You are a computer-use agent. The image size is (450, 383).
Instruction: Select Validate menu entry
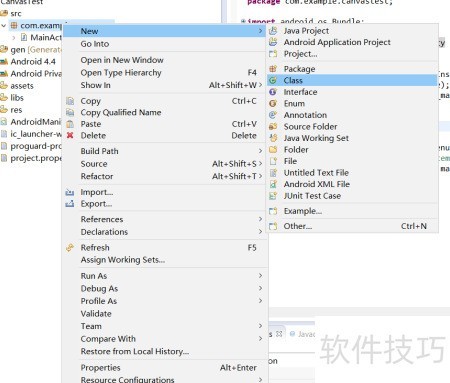coord(165,313)
